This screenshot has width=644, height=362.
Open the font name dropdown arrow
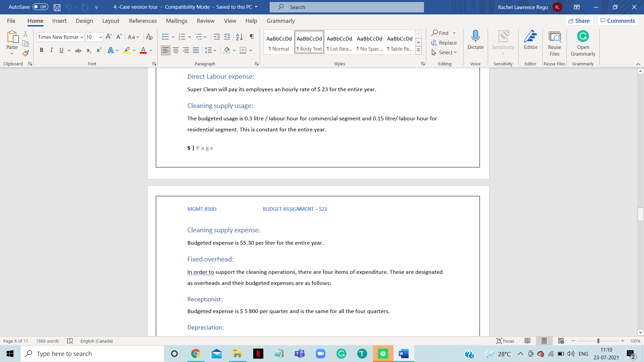(x=82, y=37)
